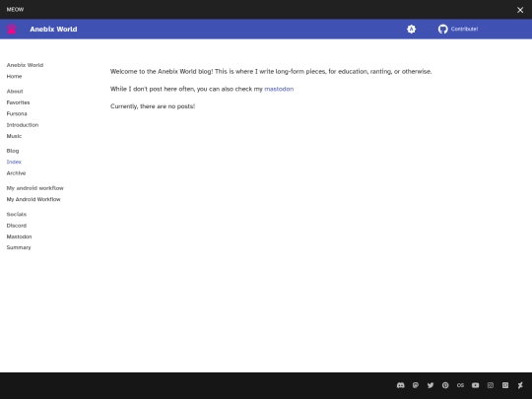Open the Discord entry under Socials sidebar
Viewport: 532px width, 399px height.
(17, 226)
